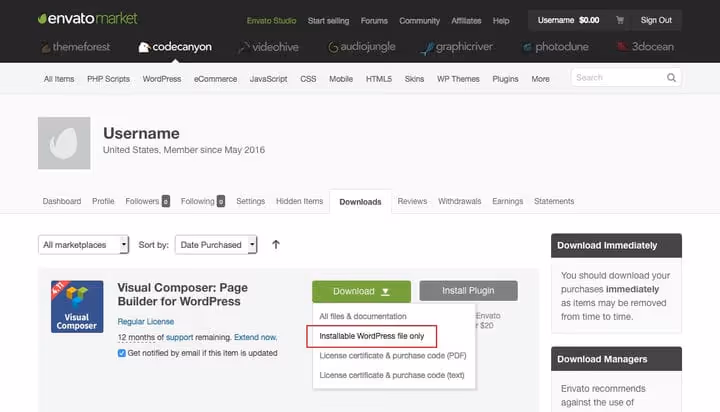Switch to the Withdrawals tab
Screen dimensions: 720x412
460,201
